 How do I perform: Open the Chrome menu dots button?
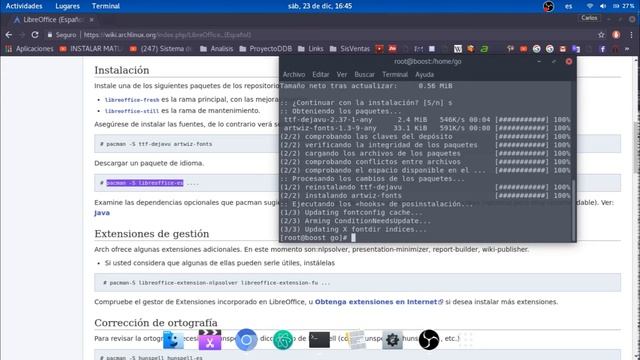632,35
